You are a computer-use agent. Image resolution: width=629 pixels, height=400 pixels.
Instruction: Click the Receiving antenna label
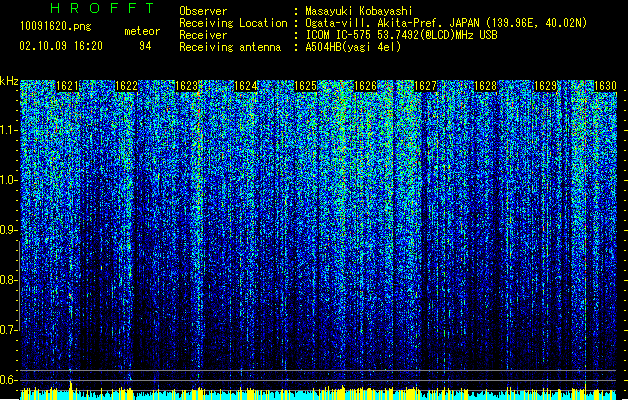[230, 47]
